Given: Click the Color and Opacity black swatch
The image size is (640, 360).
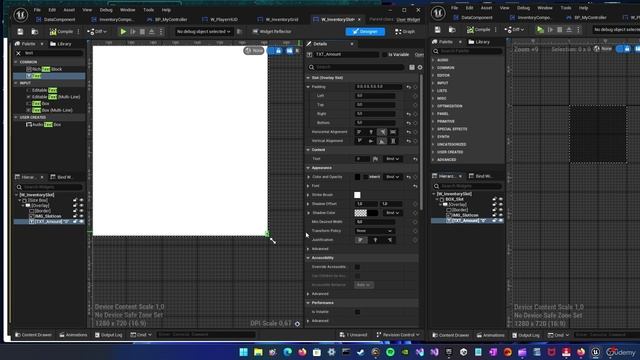Looking at the screenshot, I should (x=358, y=177).
